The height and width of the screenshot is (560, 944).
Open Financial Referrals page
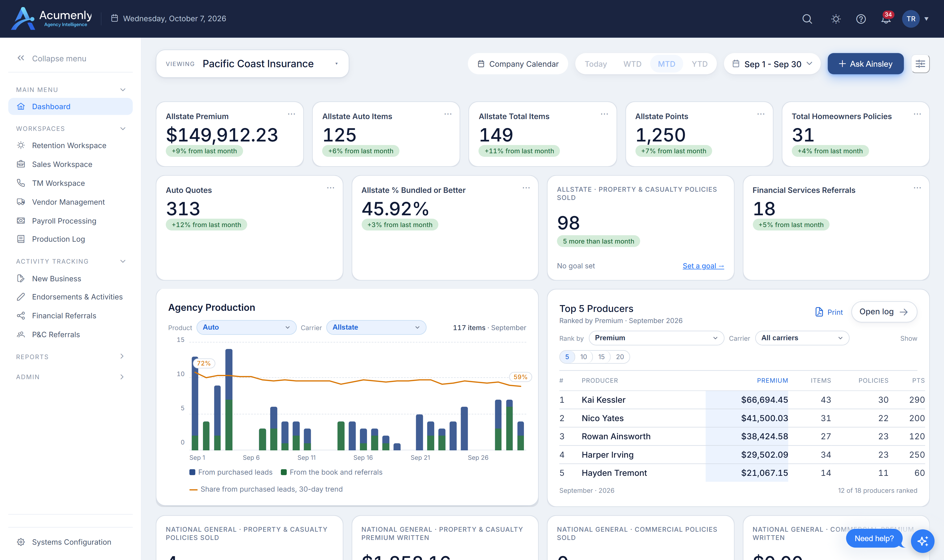pyautogui.click(x=70, y=315)
